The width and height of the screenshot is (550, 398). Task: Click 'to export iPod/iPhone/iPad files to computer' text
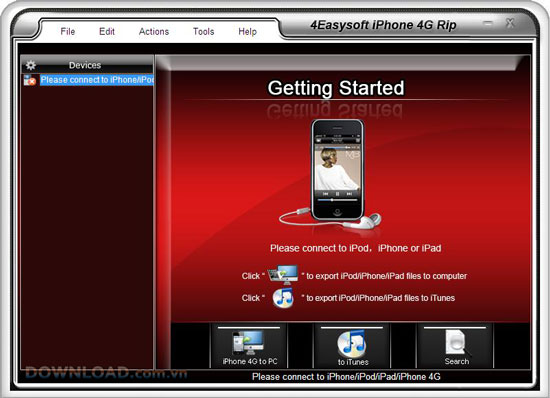[387, 276]
